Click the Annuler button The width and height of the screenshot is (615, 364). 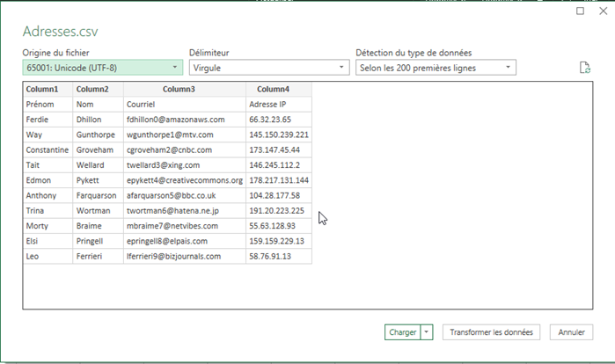coord(571,331)
